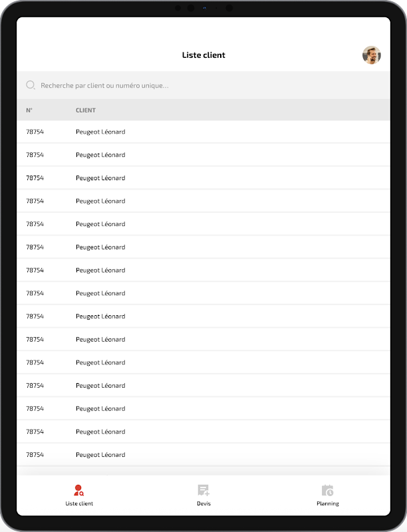Open the first Peugeot Léonard row
This screenshot has height=532, width=407.
203,132
